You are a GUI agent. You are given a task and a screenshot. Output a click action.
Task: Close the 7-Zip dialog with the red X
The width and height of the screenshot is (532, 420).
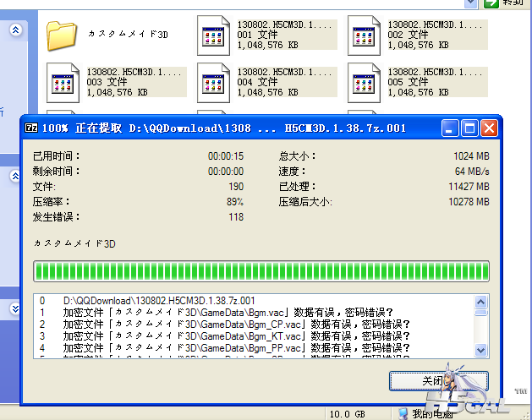pos(489,128)
